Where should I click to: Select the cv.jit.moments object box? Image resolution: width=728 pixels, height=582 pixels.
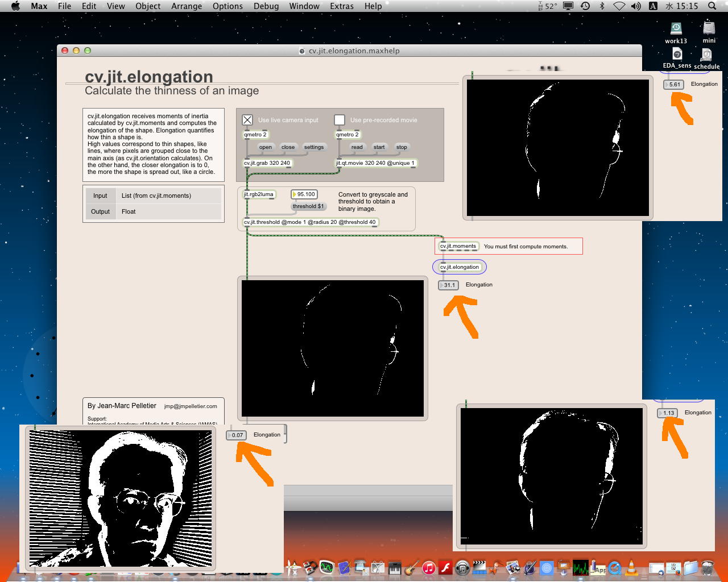[458, 247]
